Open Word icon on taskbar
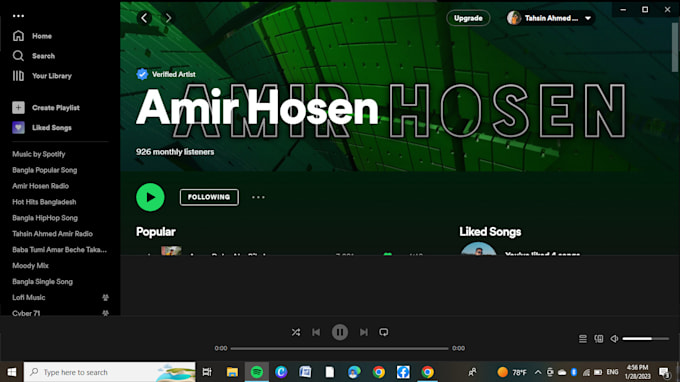 (305, 372)
